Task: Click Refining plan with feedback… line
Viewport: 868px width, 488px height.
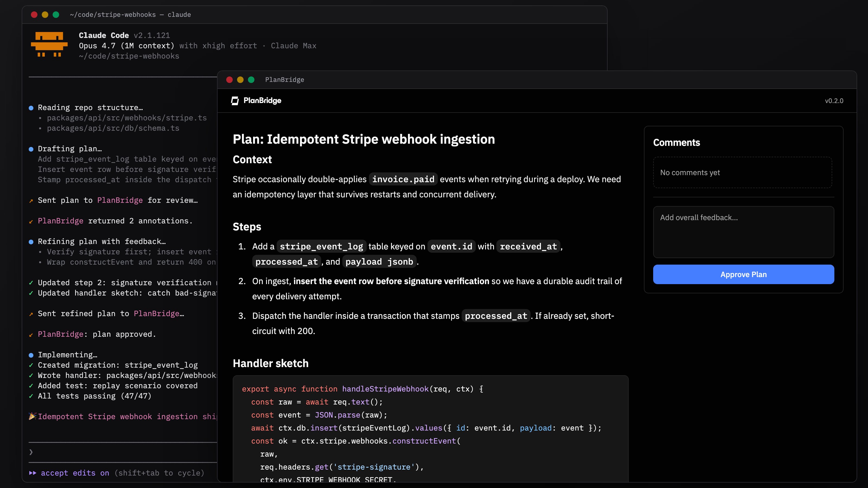Action: 101,242
